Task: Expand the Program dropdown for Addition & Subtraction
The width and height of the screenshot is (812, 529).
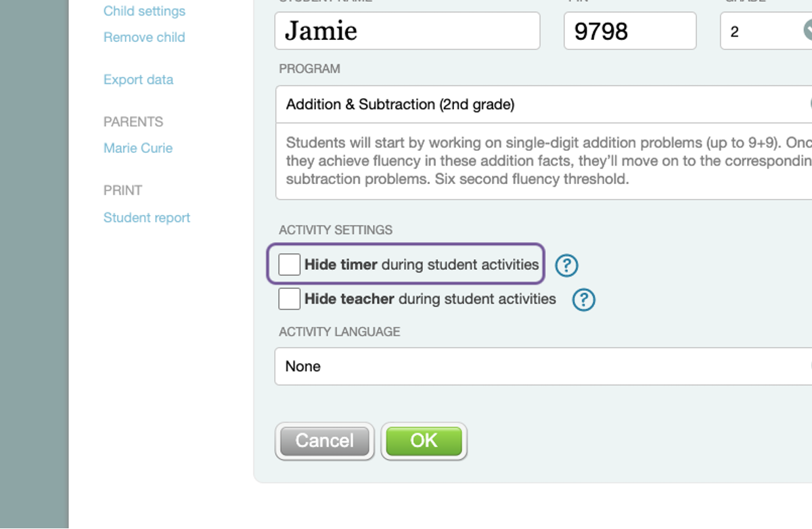Action: tap(541, 104)
